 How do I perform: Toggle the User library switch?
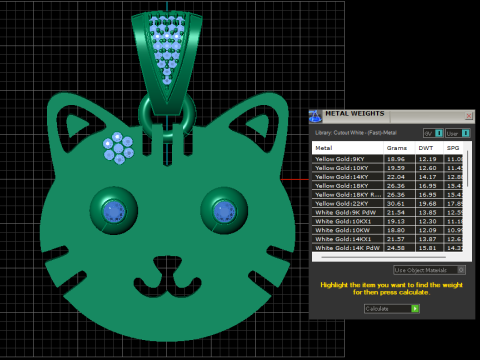tap(466, 133)
